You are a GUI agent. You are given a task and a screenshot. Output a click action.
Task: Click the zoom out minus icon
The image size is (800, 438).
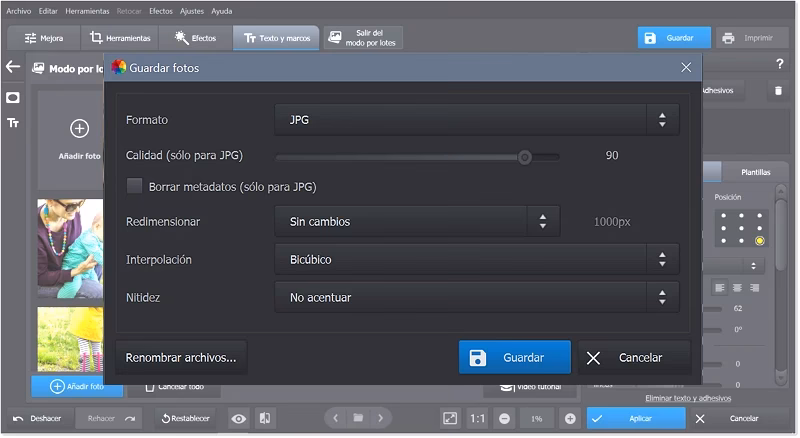coord(505,418)
